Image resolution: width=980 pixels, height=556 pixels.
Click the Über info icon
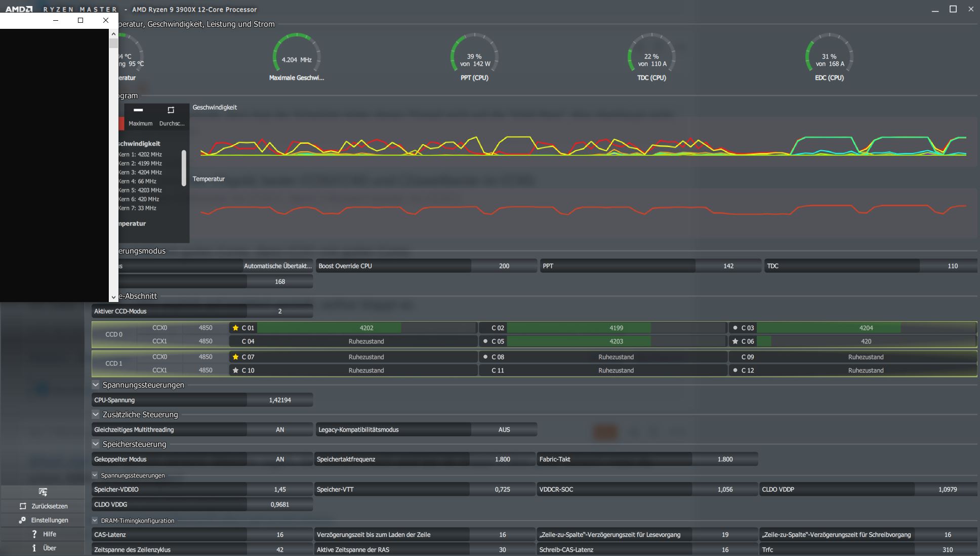pyautogui.click(x=34, y=548)
